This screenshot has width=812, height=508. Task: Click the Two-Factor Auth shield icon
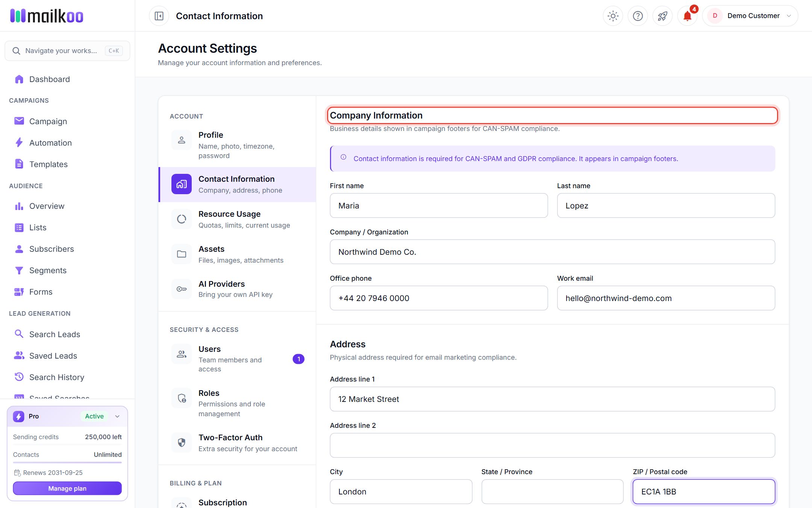pos(182,443)
